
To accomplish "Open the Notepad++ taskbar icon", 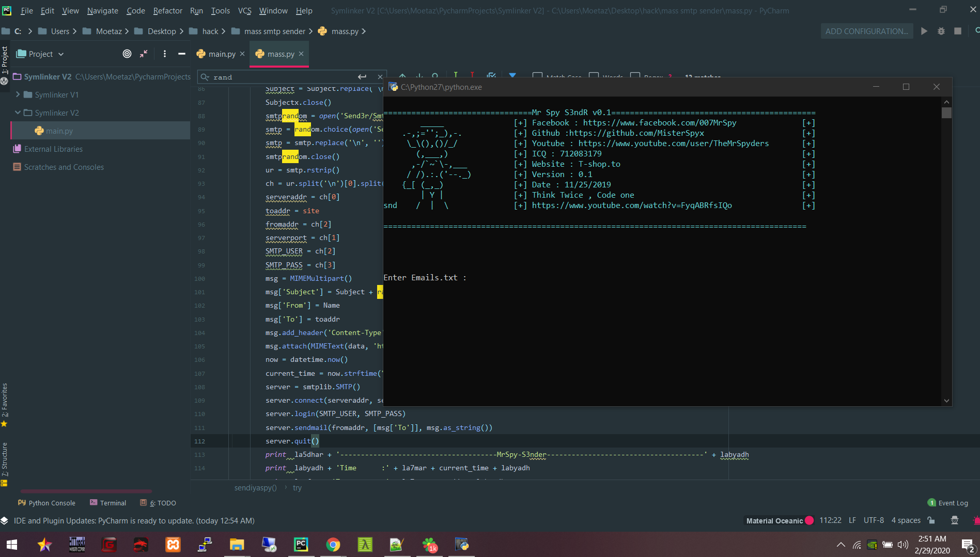I will point(397,545).
